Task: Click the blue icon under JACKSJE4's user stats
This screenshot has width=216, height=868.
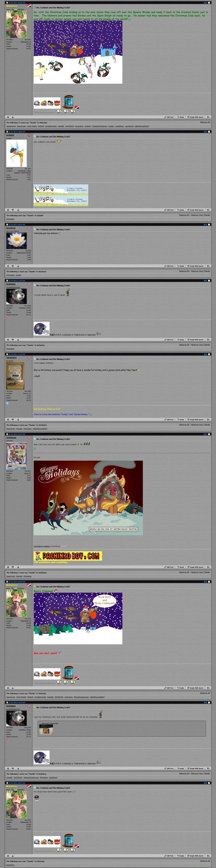Action: click(7, 403)
